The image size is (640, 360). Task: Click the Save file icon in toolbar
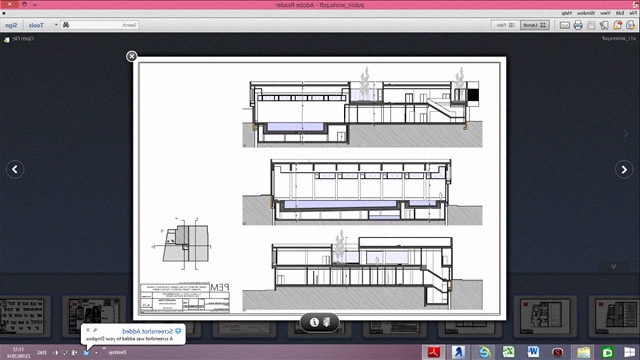tap(591, 25)
